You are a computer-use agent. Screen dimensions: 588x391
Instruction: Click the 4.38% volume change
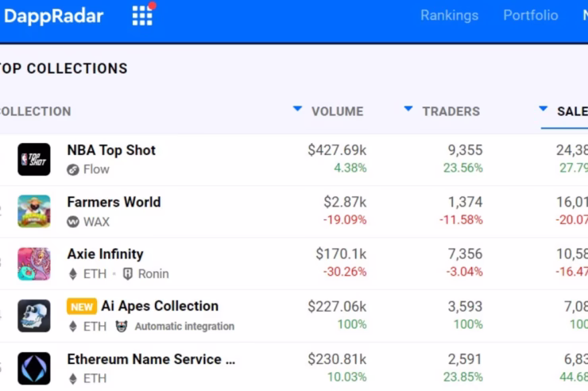(350, 168)
